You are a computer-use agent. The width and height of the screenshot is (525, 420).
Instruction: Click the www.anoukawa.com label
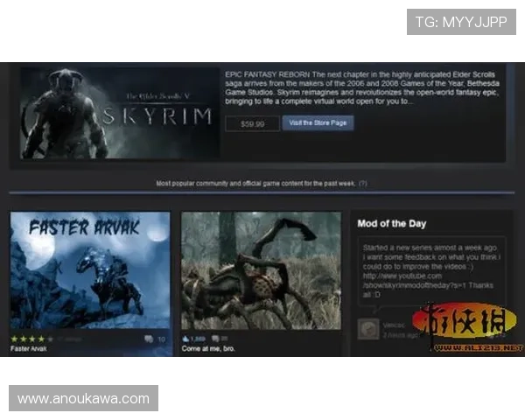(84, 399)
